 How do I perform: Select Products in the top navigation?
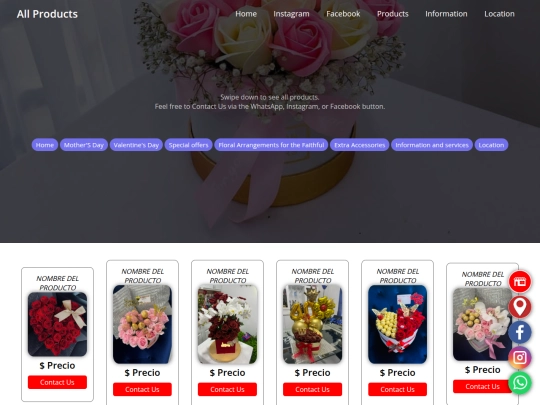393,14
